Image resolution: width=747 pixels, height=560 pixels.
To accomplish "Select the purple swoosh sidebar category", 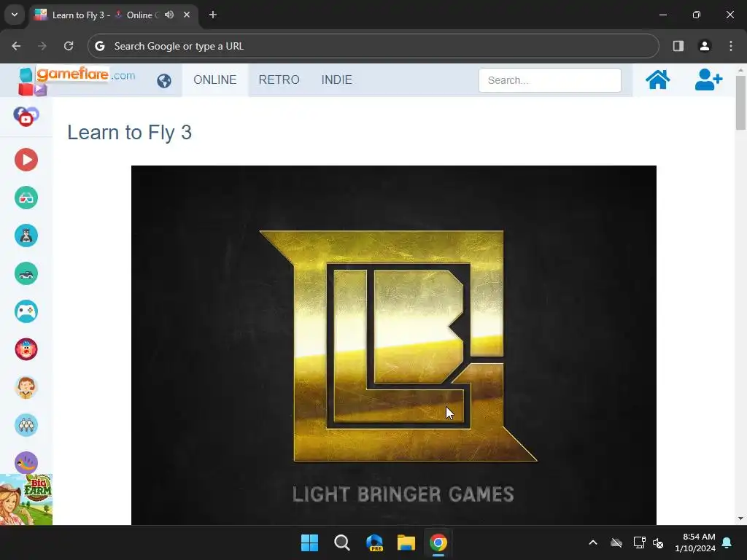I will click(x=26, y=462).
